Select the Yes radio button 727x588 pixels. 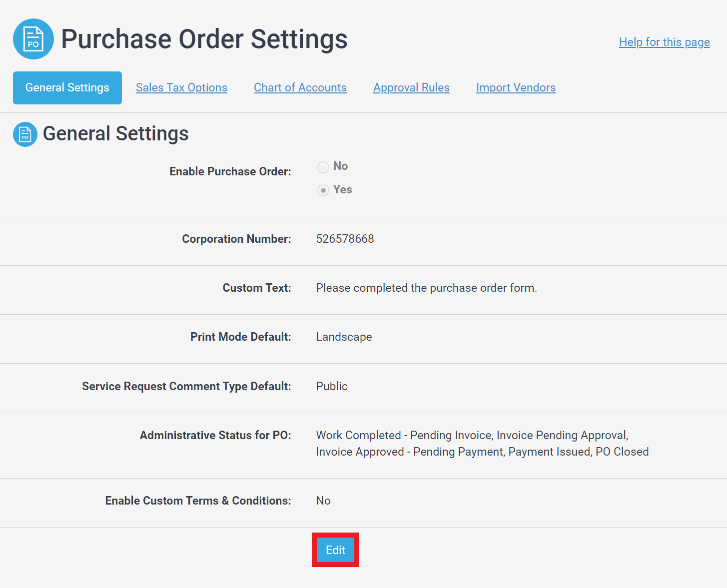click(323, 190)
